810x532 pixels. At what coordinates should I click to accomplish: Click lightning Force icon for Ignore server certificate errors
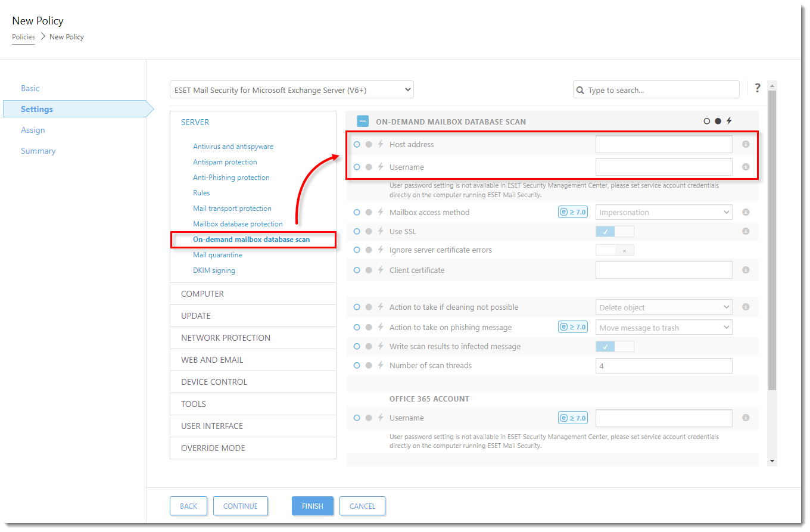(x=381, y=250)
